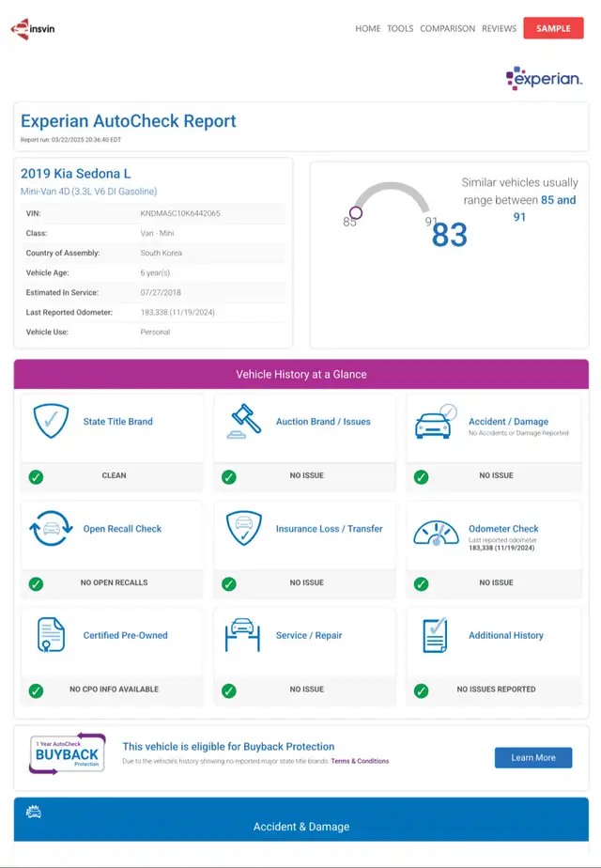The height and width of the screenshot is (868, 601).
Task: Open the HOME menu item
Action: (x=367, y=28)
